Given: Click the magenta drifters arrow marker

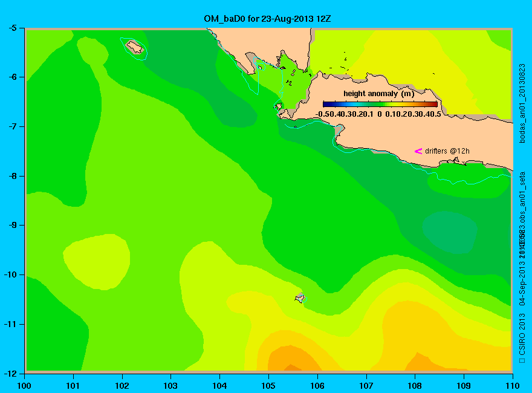Looking at the screenshot, I should tap(418, 151).
